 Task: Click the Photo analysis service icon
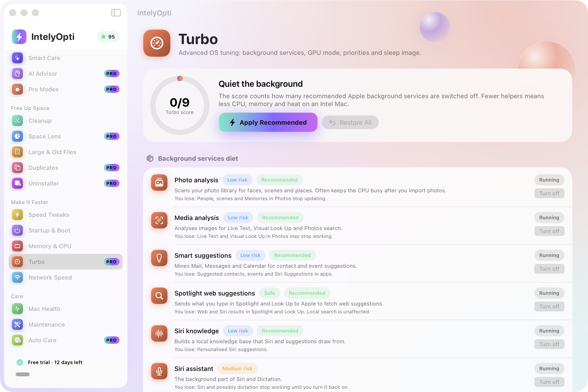point(159,183)
